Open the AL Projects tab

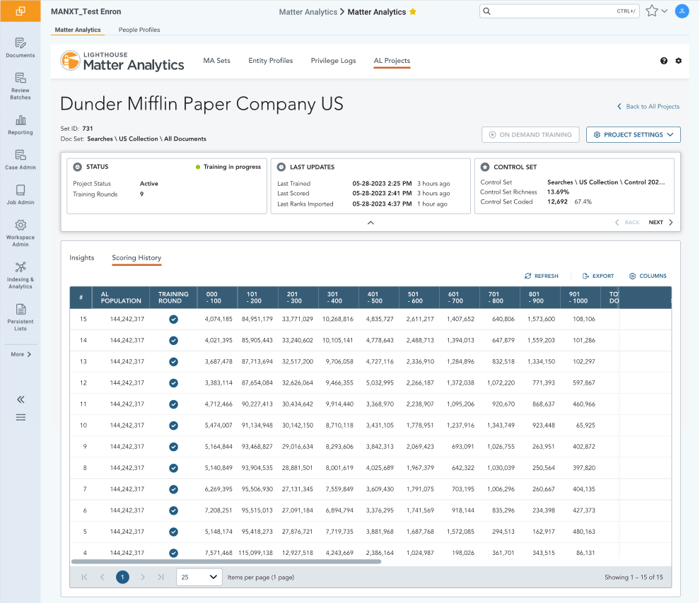tap(392, 61)
